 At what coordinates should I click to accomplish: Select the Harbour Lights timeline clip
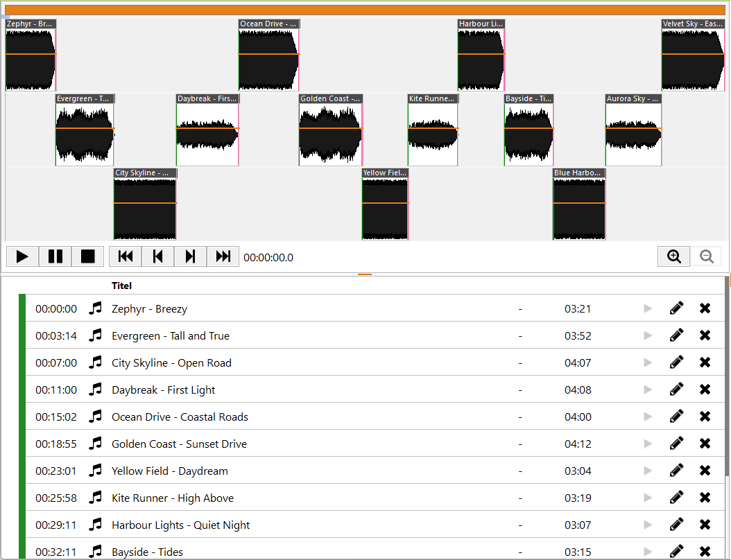coord(481,55)
